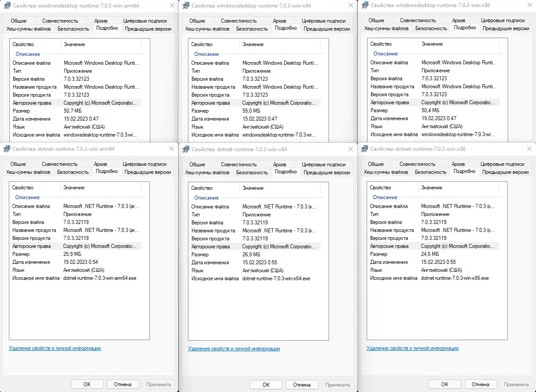Switch to Архив tab in dotnet-runtime x86 window
Screen dimensions: 536x392
click(x=458, y=164)
